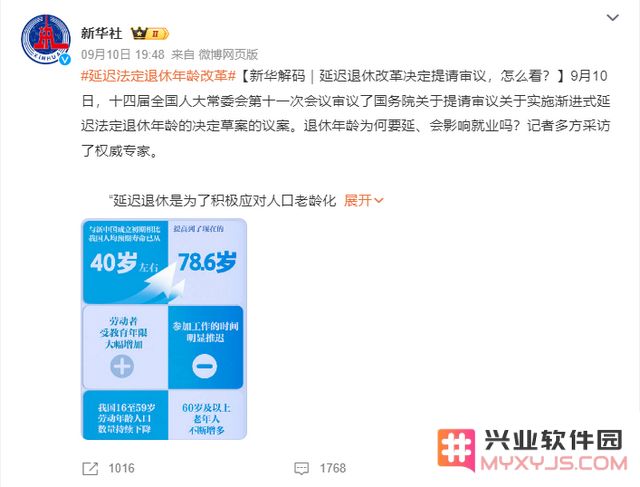Click the comment count 1768
Viewport: 640px width, 487px height.
coord(333,468)
